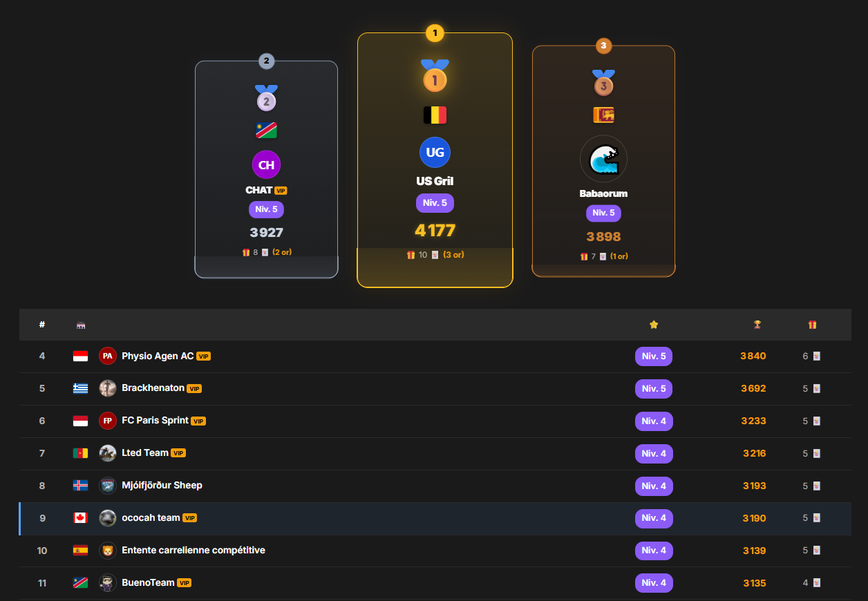Viewport: 868px width, 601px height.
Task: Click the bronze medal icon on Babaorum card
Action: (x=603, y=86)
